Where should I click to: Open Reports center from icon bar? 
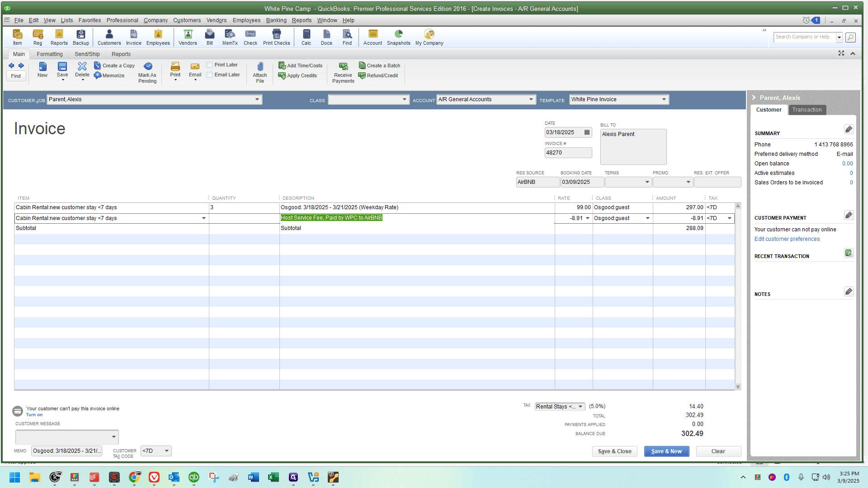coord(59,37)
